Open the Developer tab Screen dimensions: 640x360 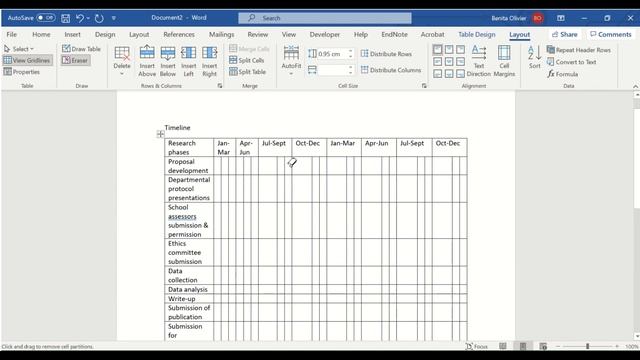[x=324, y=35]
